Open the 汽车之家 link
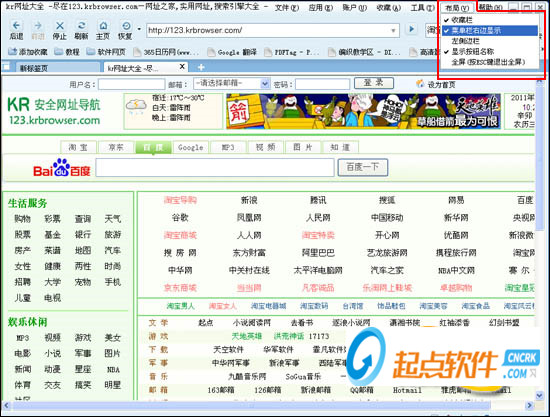550x417 pixels. tap(387, 270)
